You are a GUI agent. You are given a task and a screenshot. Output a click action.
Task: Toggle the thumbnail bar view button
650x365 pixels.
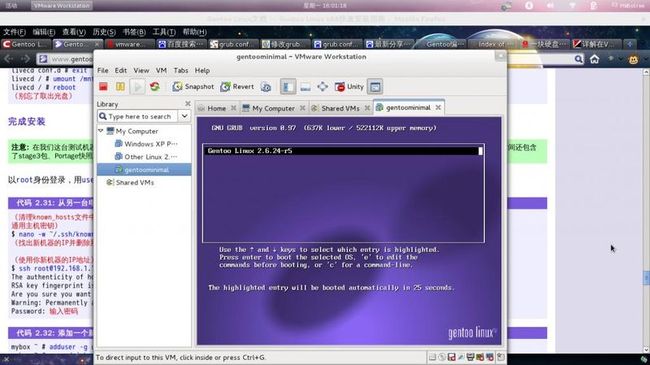pos(306,87)
